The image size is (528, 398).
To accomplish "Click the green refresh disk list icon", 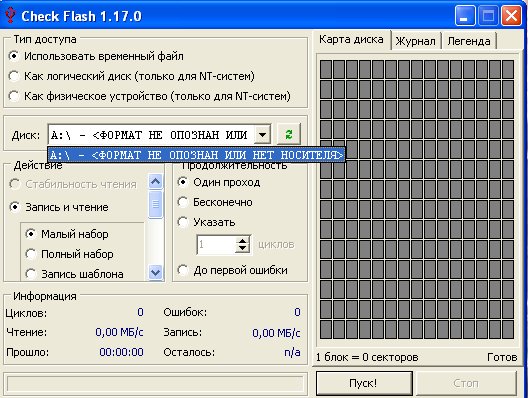I will [x=289, y=135].
